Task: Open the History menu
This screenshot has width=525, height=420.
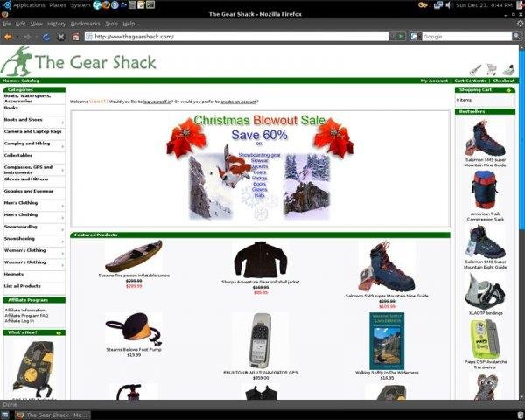Action: pos(56,24)
